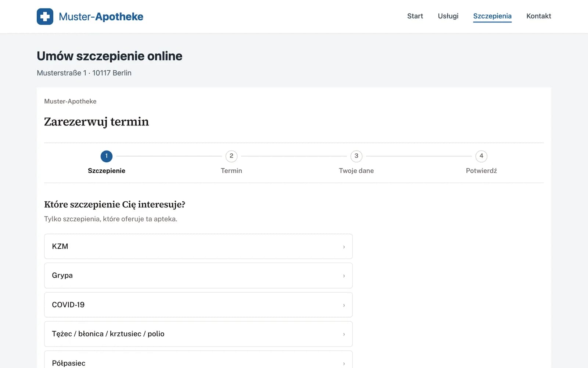
Task: Choose the Grypa vaccination option
Action: (x=198, y=276)
